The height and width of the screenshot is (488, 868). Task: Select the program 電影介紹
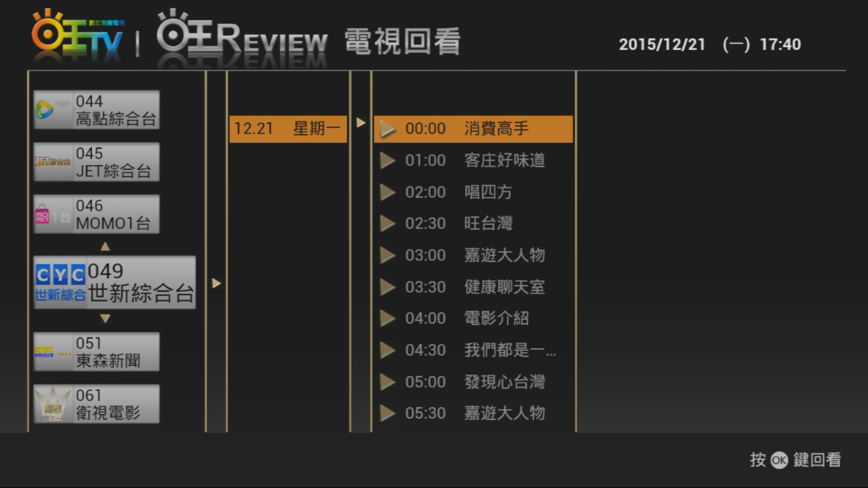click(473, 318)
